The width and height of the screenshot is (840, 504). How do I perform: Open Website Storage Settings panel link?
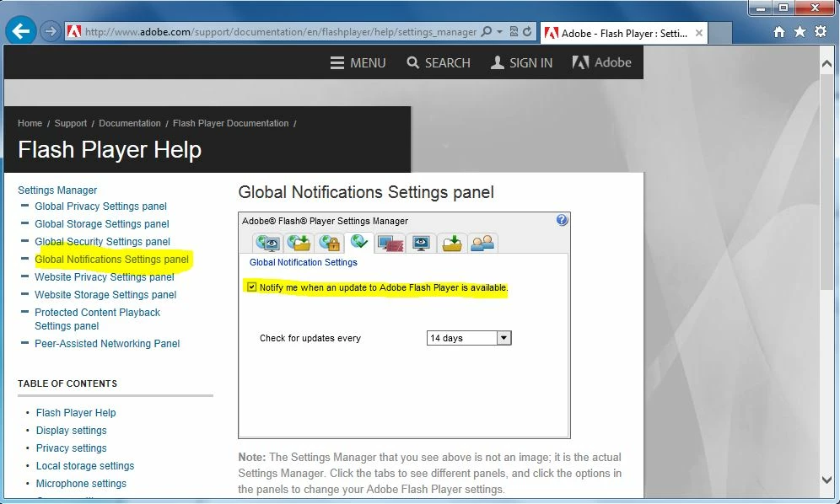click(105, 295)
